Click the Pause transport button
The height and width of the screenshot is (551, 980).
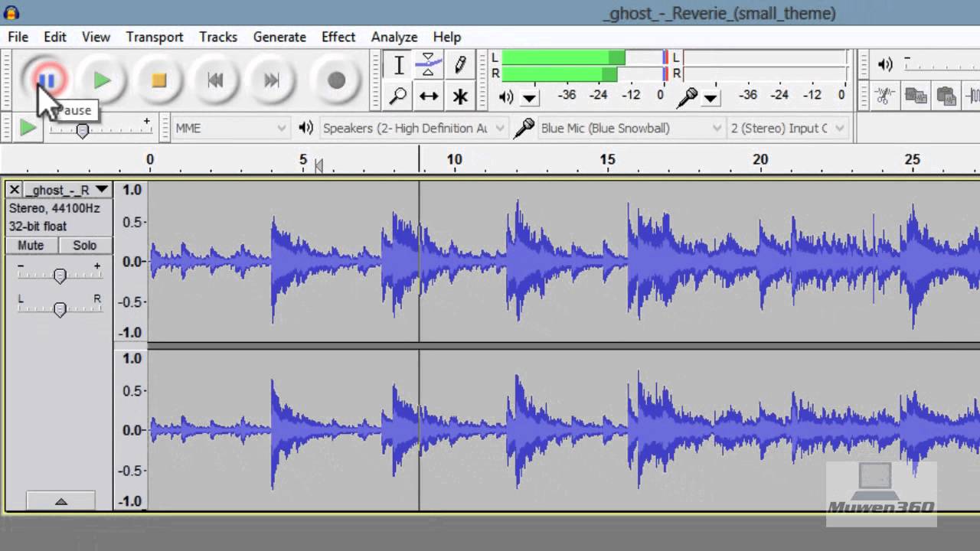tap(46, 80)
